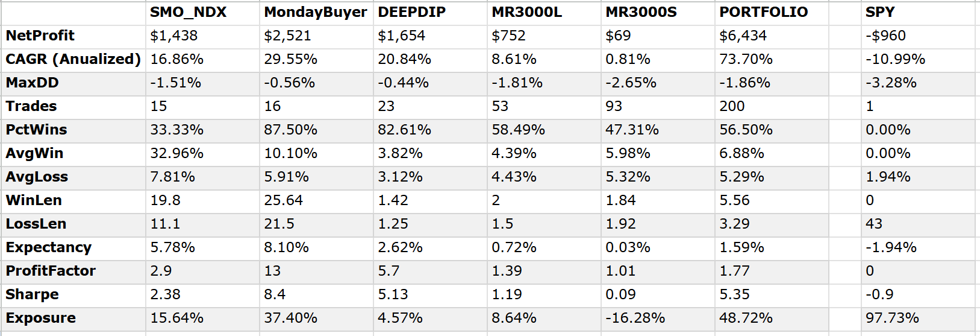Select the MR3000L Trades cell 53
Image resolution: width=980 pixels, height=336 pixels.
click(x=500, y=106)
